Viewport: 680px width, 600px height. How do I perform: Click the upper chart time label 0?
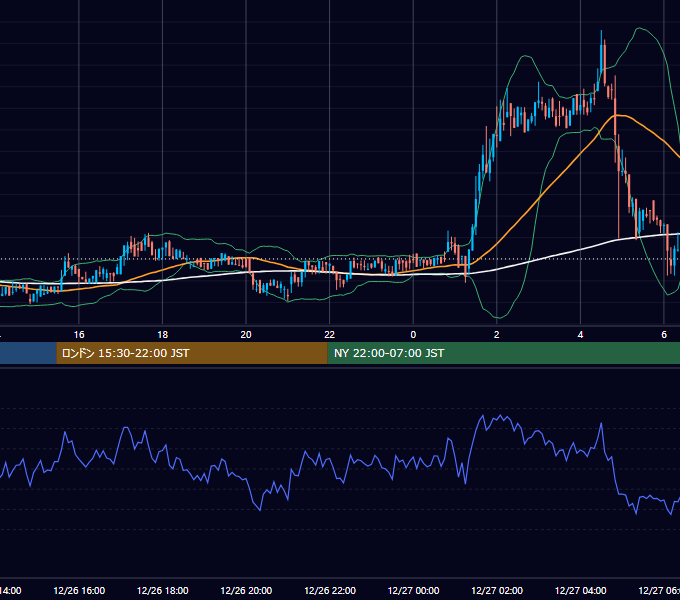[x=413, y=334]
